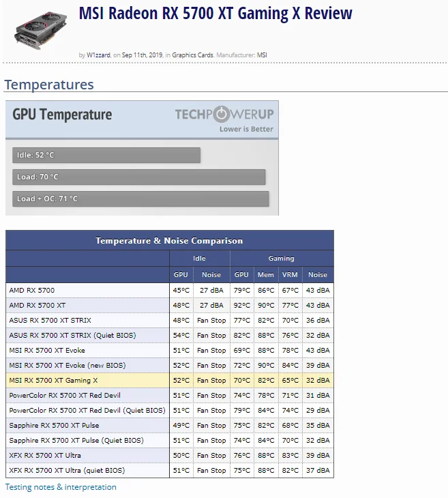448x498 pixels.
Task: Click MSI Gaming X VRM 65°C cell
Action: point(290,380)
